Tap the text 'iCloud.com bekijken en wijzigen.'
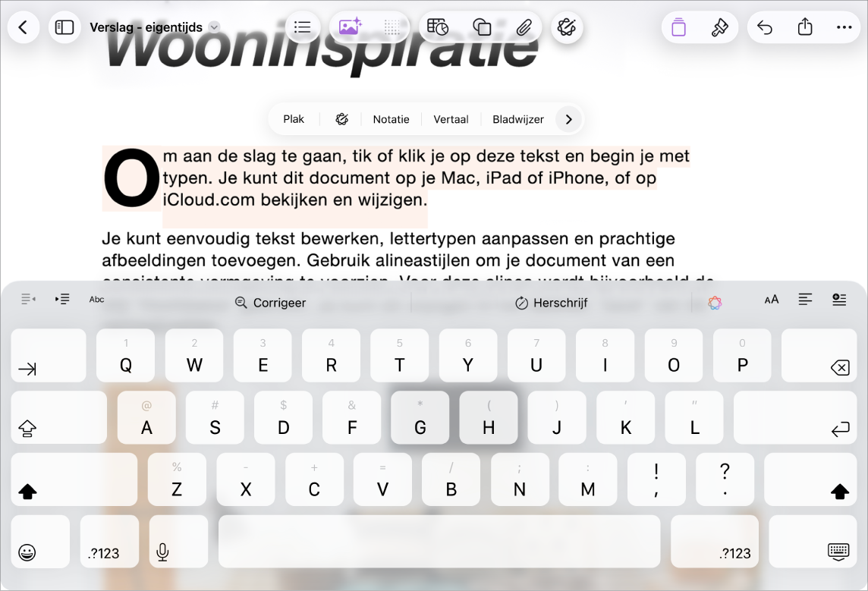Image resolution: width=868 pixels, height=591 pixels. [295, 200]
